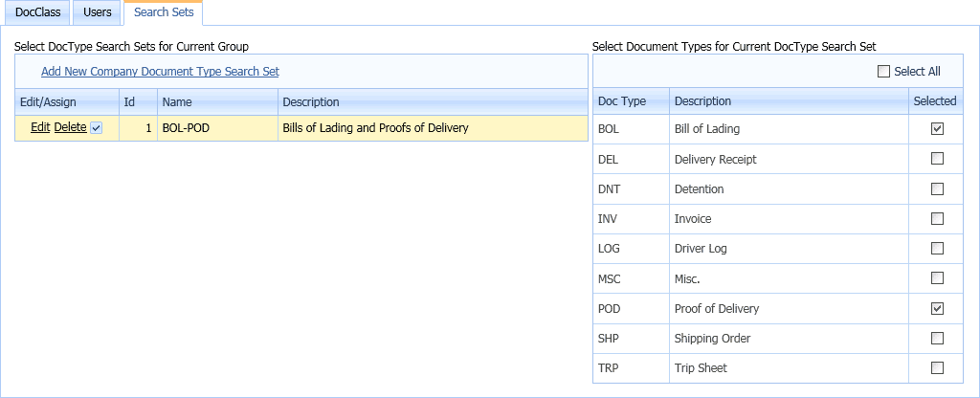Click the INV doc type cell

[631, 219]
